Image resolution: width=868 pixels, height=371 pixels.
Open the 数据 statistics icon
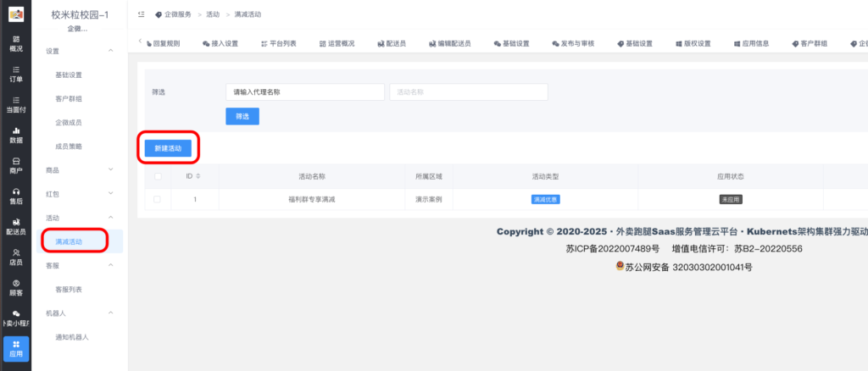(16, 135)
